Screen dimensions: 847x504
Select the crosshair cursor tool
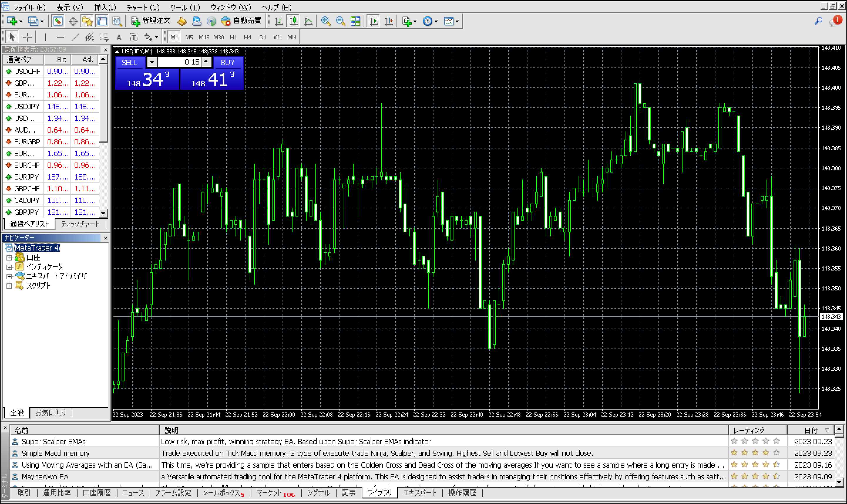point(27,37)
